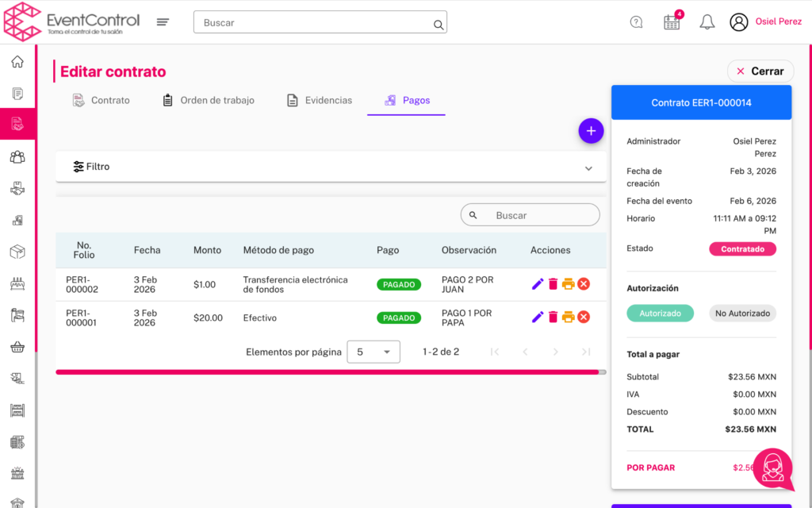Open notifications bell icon
The image size is (812, 508).
tap(707, 22)
